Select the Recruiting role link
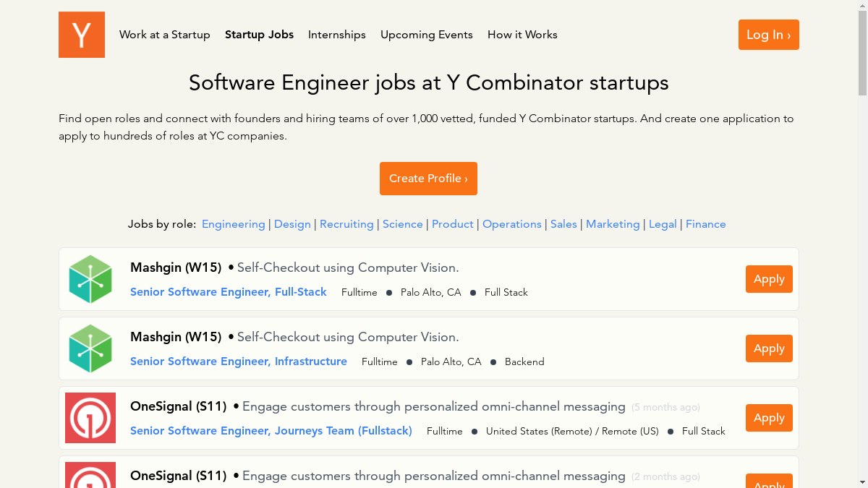The width and height of the screenshot is (868, 488). 346,224
